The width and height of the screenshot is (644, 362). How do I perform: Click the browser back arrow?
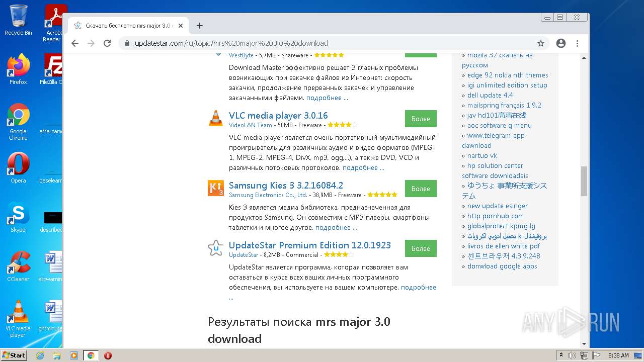(x=75, y=43)
